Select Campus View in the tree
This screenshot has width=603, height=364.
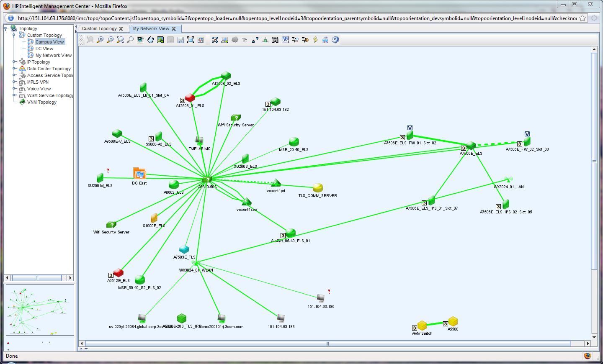click(x=49, y=42)
